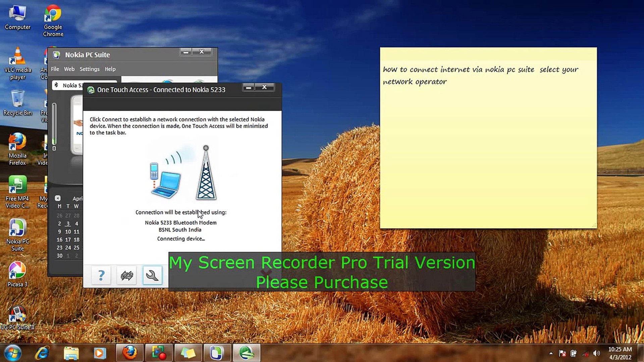Image resolution: width=644 pixels, height=362 pixels.
Task: Click the connect/disconnect arrows icon
Action: pyautogui.click(x=127, y=276)
